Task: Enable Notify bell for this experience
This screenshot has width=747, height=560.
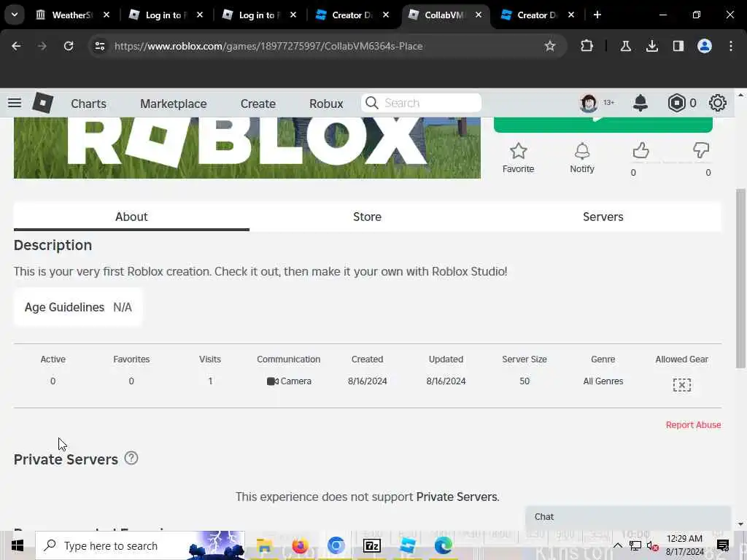Action: (581, 158)
